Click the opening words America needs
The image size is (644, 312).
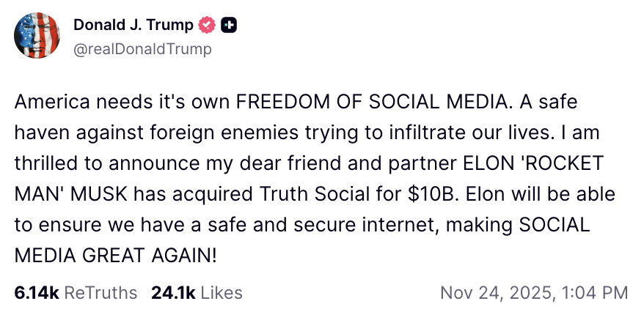[x=72, y=102]
